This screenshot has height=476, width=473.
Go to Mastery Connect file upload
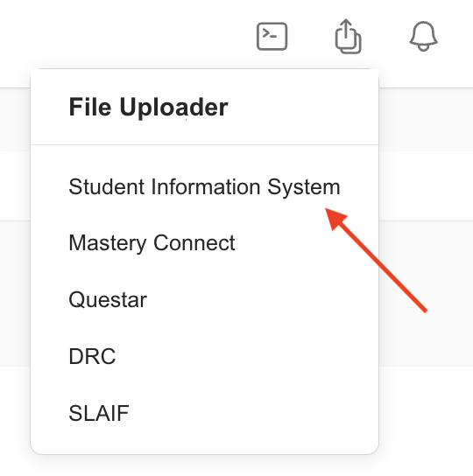pyautogui.click(x=152, y=243)
